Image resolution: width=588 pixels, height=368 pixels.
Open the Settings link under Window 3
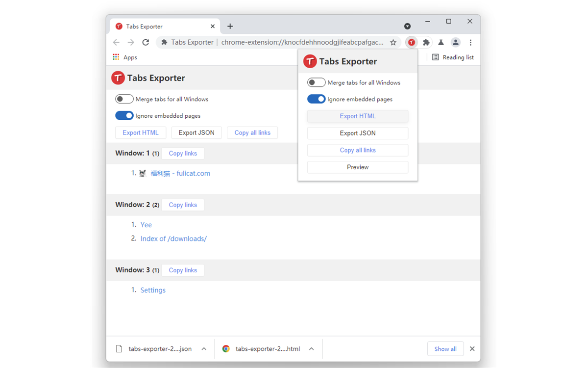tap(153, 290)
